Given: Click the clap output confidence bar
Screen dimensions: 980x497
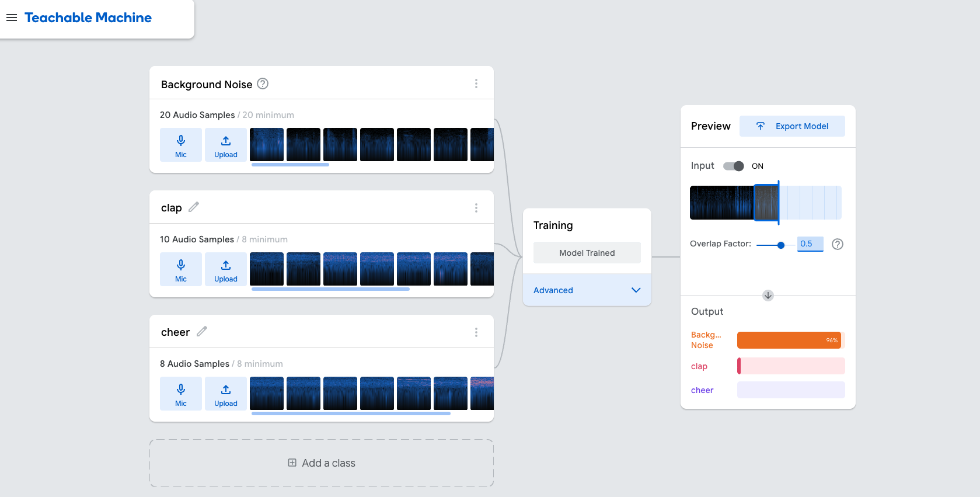Looking at the screenshot, I should click(791, 366).
